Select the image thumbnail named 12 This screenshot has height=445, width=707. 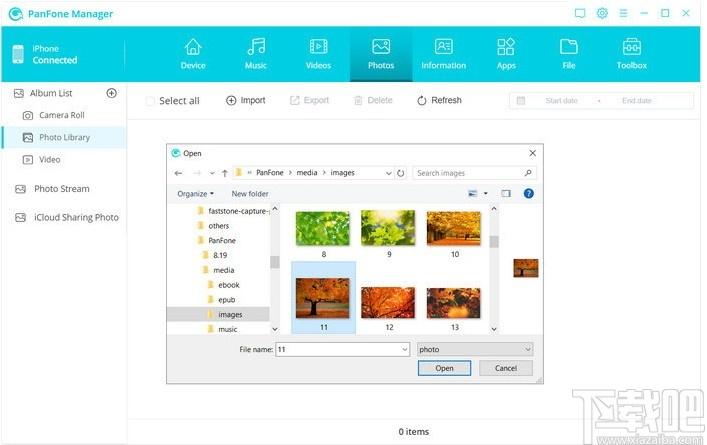[388, 307]
